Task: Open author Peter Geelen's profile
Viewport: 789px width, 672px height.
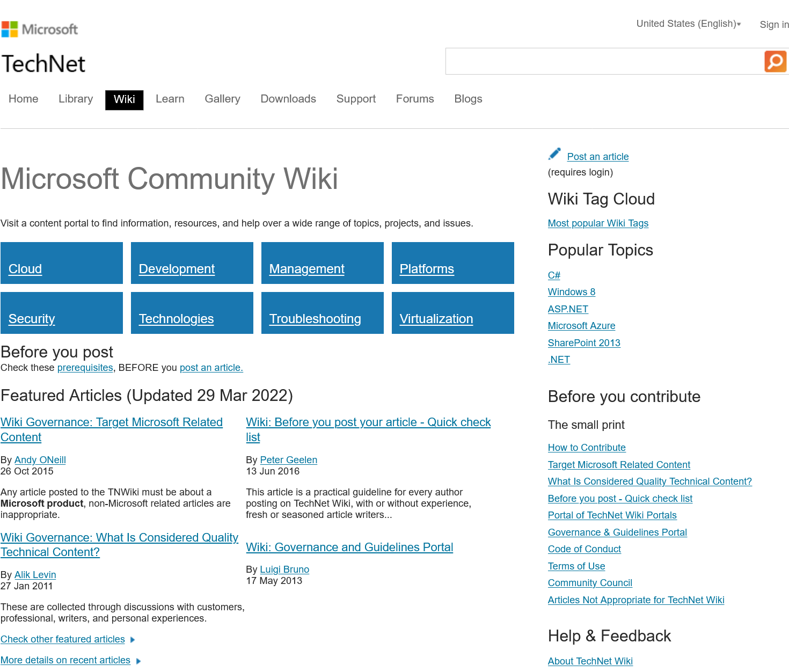Action: click(x=289, y=460)
